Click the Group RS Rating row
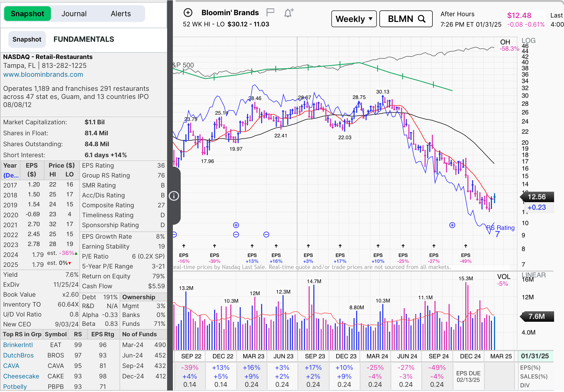The height and width of the screenshot is (392, 564). coord(123,175)
